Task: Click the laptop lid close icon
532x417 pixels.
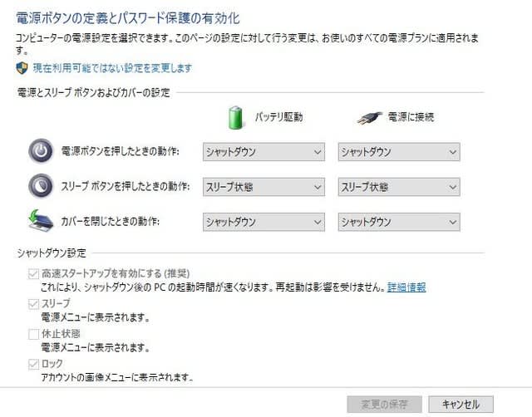Action: 40,221
